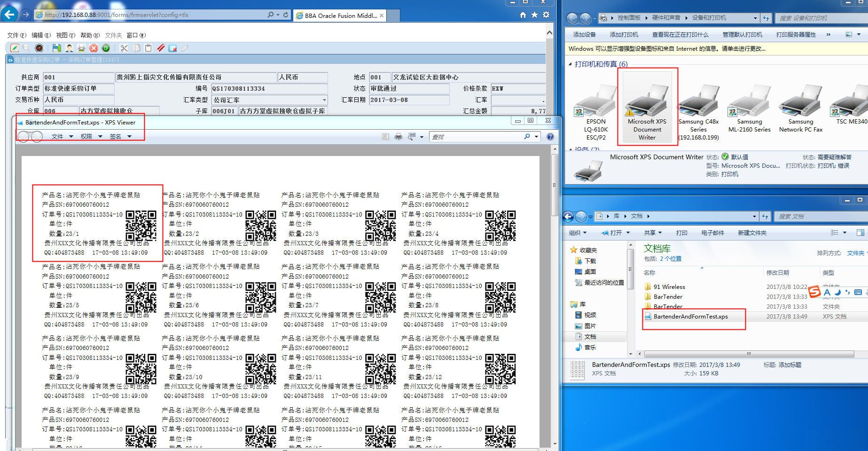Click 管理默认打印机 button
868x451 pixels.
click(743, 34)
